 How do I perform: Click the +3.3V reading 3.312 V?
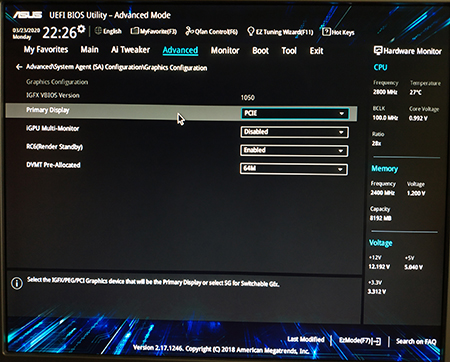tap(377, 292)
